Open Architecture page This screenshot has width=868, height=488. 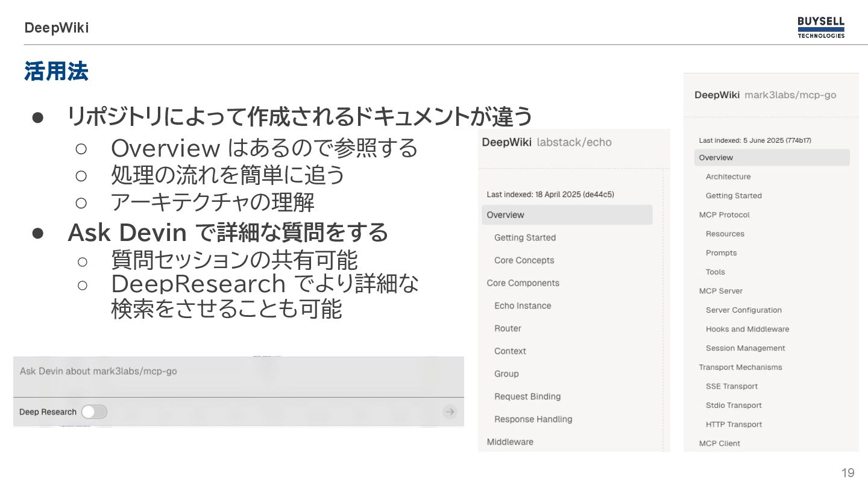point(728,177)
